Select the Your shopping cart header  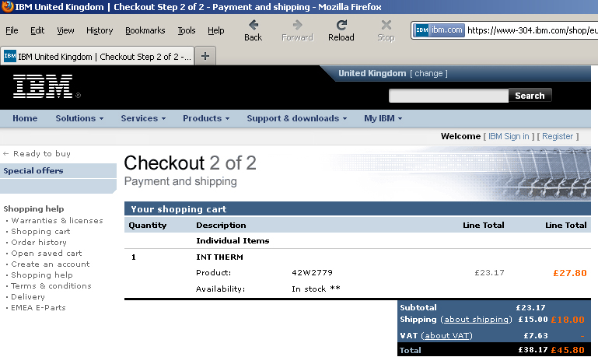(x=179, y=209)
